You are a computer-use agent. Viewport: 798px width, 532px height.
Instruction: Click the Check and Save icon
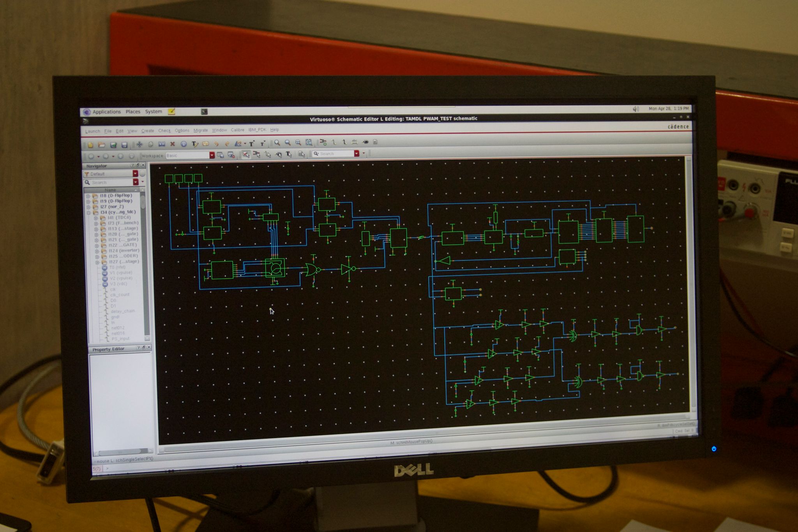pyautogui.click(x=113, y=145)
